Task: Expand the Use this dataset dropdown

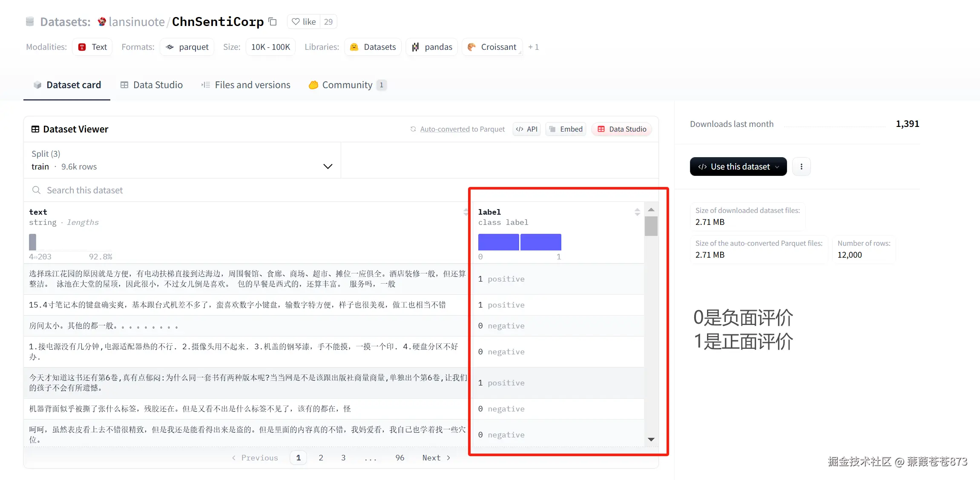Action: 738,167
